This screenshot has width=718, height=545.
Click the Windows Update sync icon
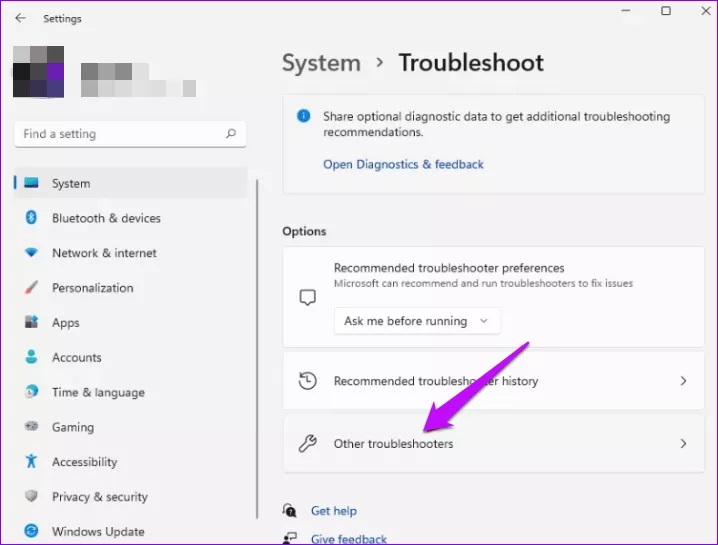[x=31, y=531]
